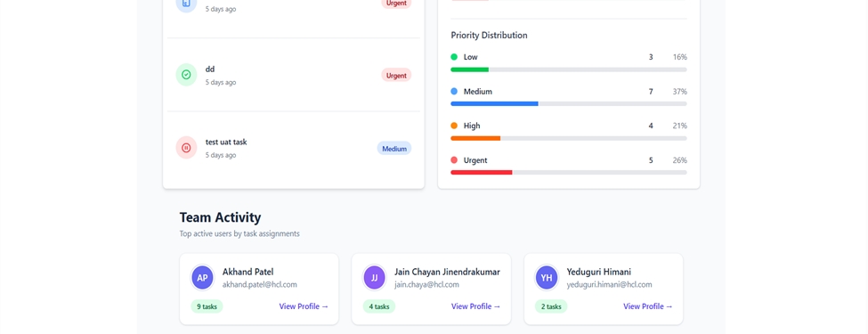The height and width of the screenshot is (334, 868).
Task: Click the Urgent badge on dd task
Action: pyautogui.click(x=396, y=76)
